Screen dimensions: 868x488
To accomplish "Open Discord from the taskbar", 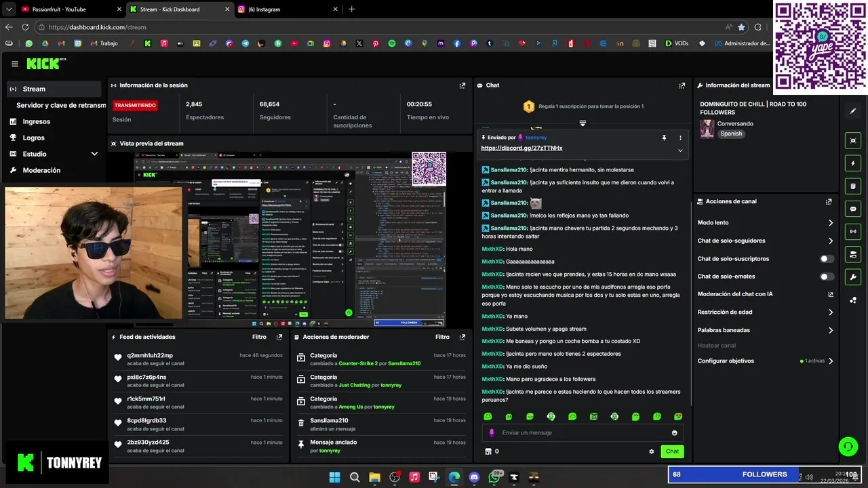I will (x=474, y=477).
